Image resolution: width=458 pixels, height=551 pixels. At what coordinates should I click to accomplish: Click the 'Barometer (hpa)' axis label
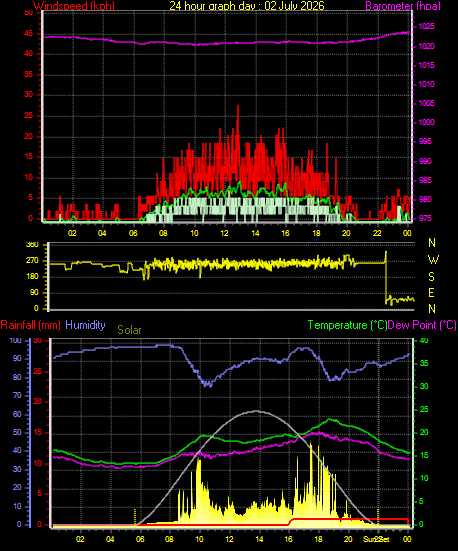402,5
